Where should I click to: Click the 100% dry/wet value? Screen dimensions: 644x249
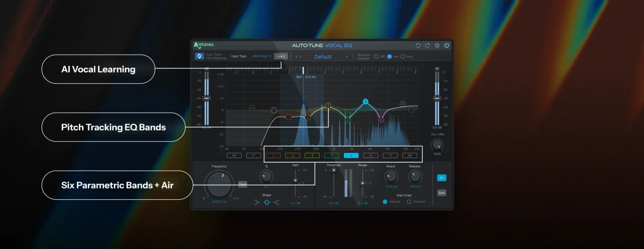pos(437,154)
